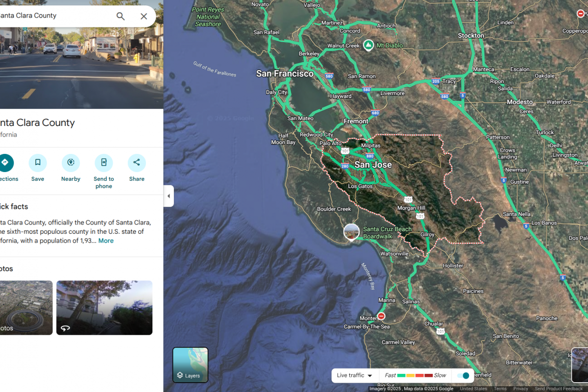
Task: Click the Send Product Feedback link
Action: click(559, 389)
